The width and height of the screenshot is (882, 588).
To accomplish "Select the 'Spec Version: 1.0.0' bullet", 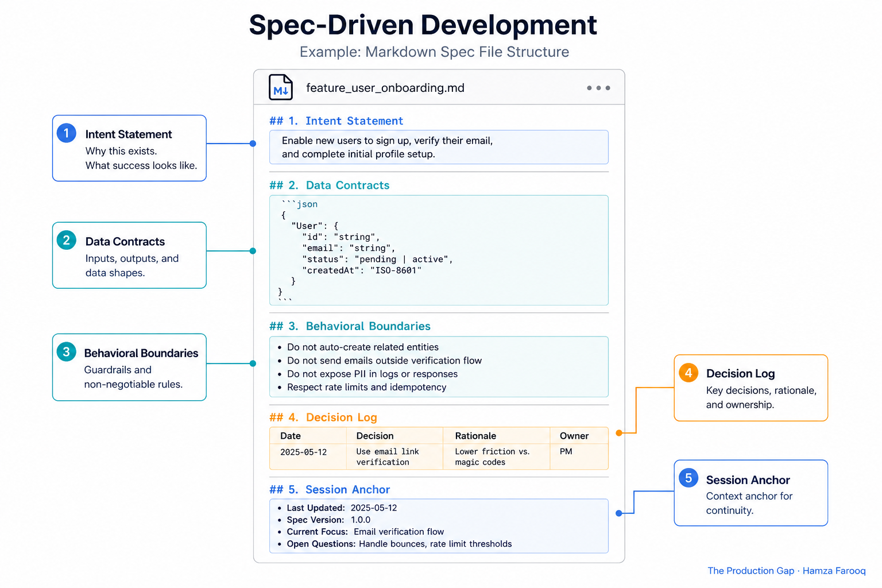I will pos(324,520).
